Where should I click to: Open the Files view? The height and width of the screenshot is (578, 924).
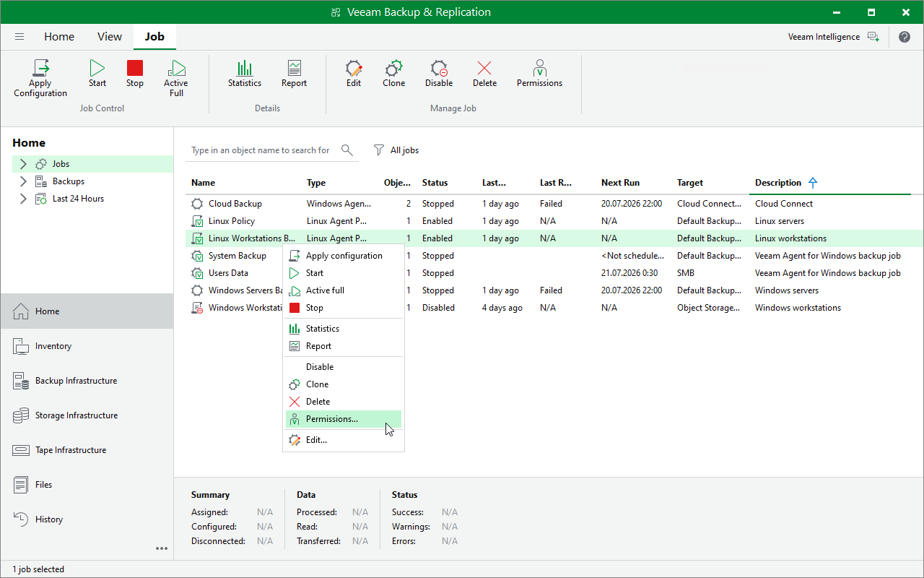coord(87,485)
